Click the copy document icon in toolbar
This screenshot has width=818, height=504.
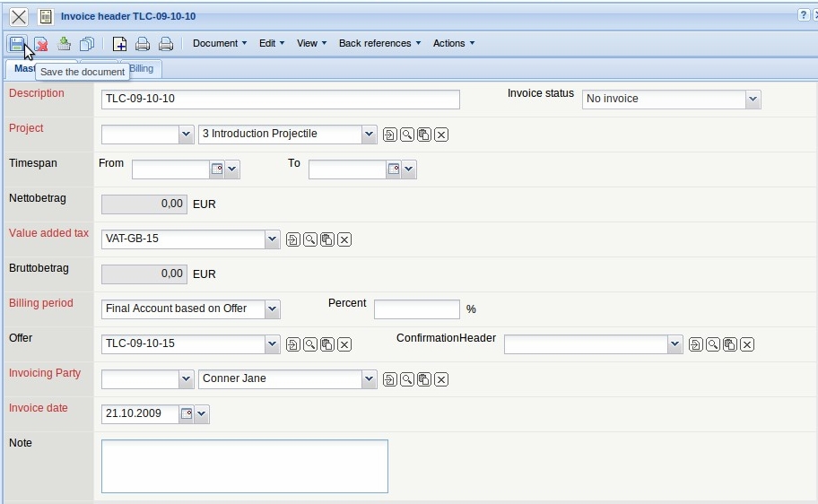point(87,44)
